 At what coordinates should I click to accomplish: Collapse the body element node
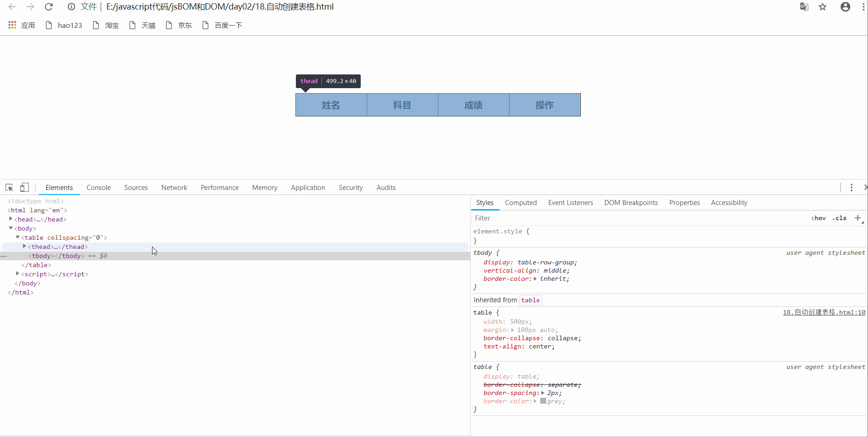point(11,228)
